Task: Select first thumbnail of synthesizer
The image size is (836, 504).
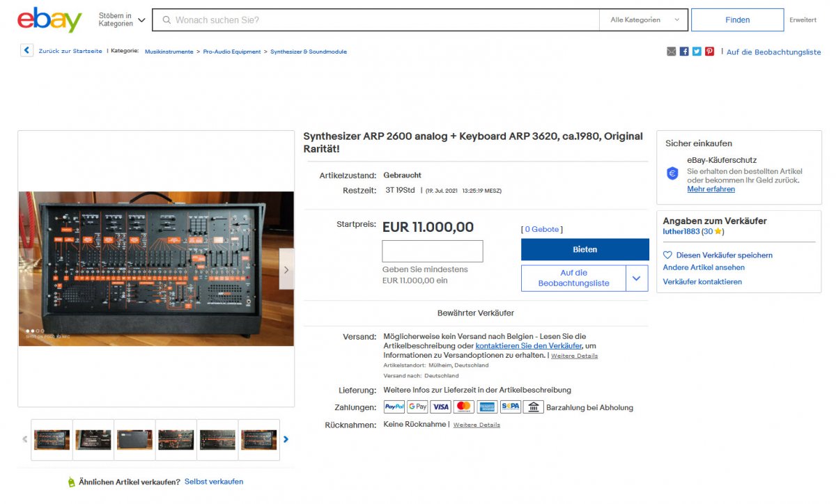Action: [x=52, y=439]
